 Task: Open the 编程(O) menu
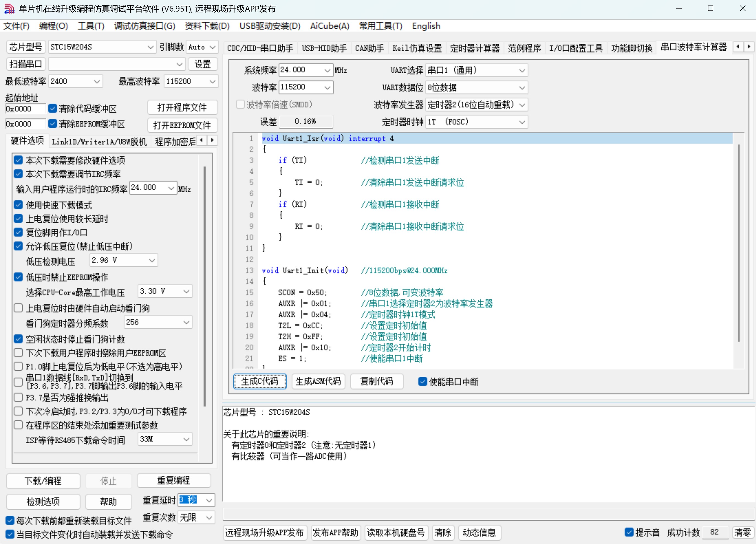click(x=53, y=26)
